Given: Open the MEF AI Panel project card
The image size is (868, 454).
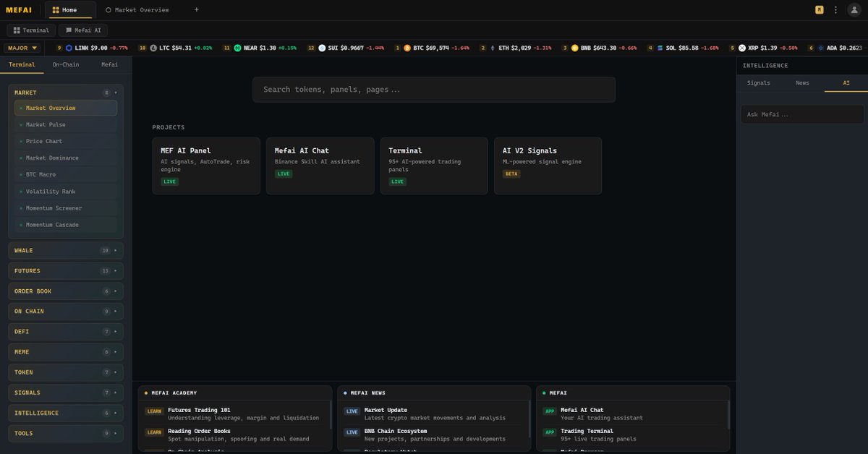Looking at the screenshot, I should [206, 166].
